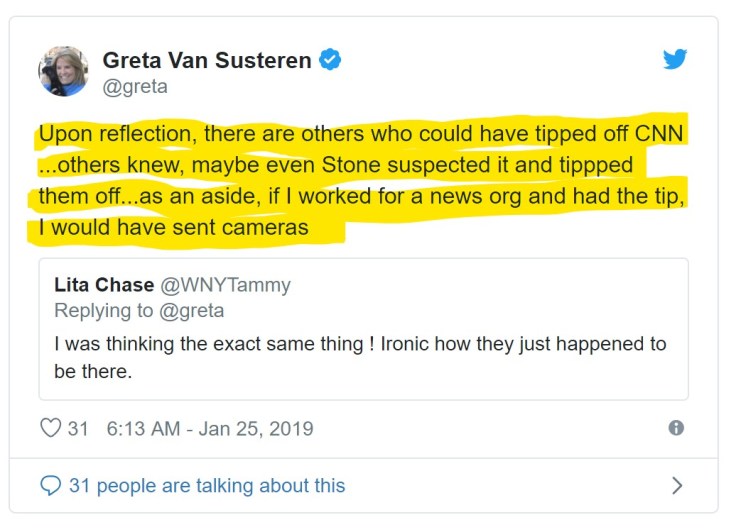Click 'be there.' ending the quoted reply
The width and height of the screenshot is (736, 532).
point(93,372)
